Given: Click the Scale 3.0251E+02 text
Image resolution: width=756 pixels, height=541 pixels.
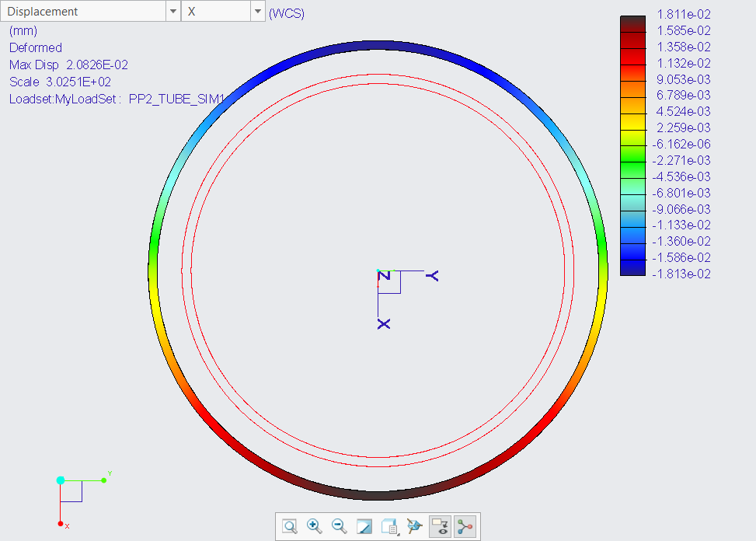Looking at the screenshot, I should click(x=61, y=82).
